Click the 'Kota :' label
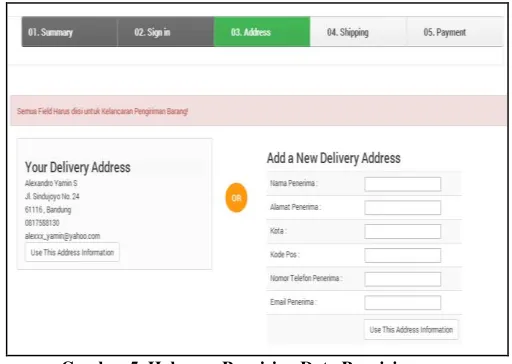The height and width of the screenshot is (364, 512). tap(278, 231)
